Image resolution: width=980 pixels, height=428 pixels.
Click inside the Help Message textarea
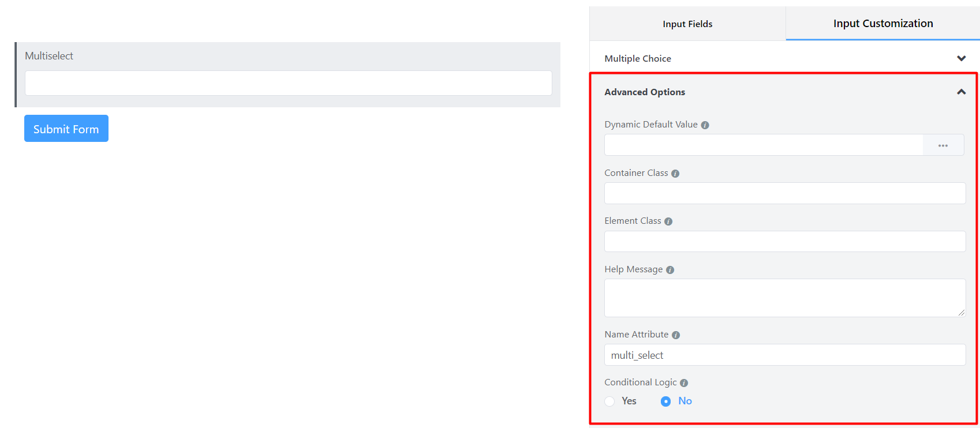tap(784, 298)
